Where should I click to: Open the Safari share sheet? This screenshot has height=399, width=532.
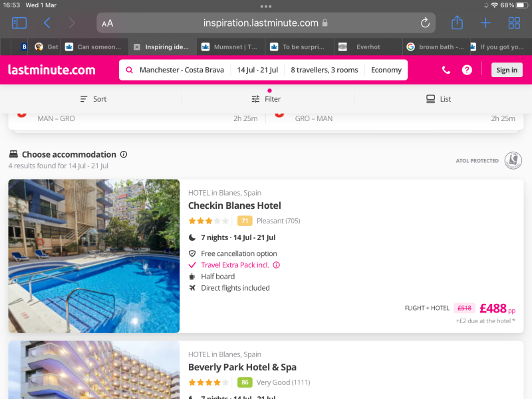[x=457, y=23]
